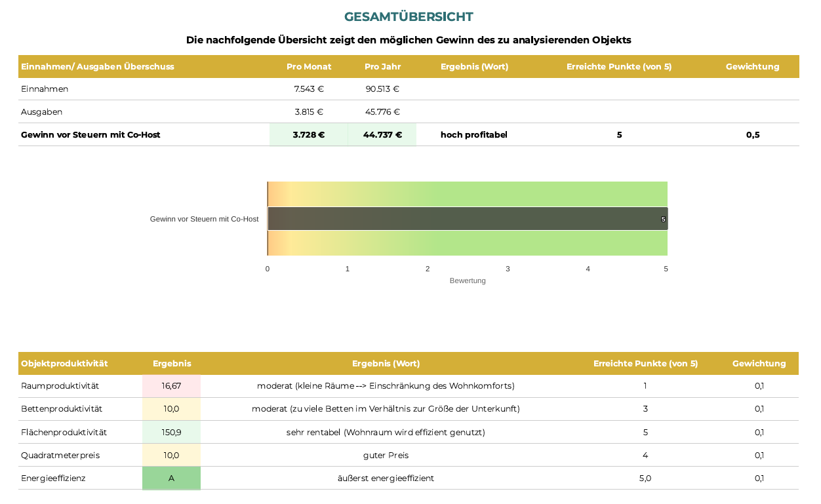Select the Gewichtung value 0,5
Screen dimensions: 821x504
point(753,135)
